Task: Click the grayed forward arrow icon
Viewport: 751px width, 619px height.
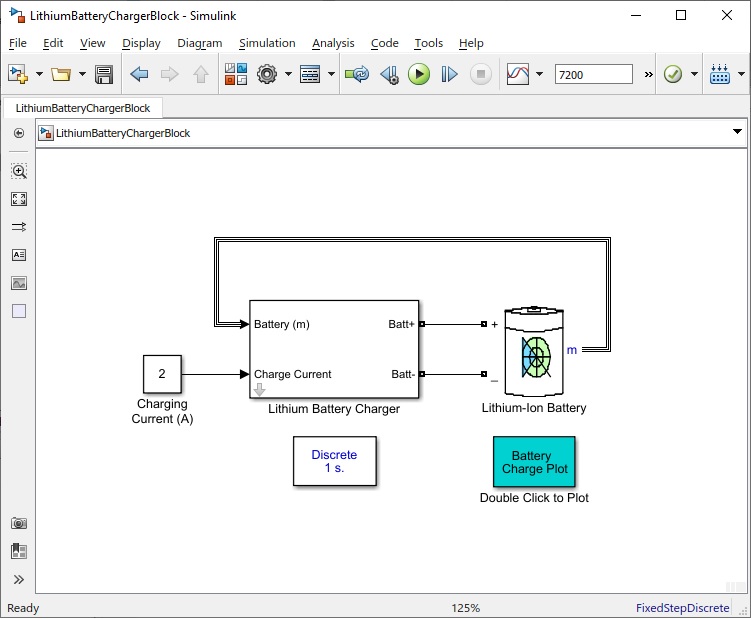Action: coord(169,74)
